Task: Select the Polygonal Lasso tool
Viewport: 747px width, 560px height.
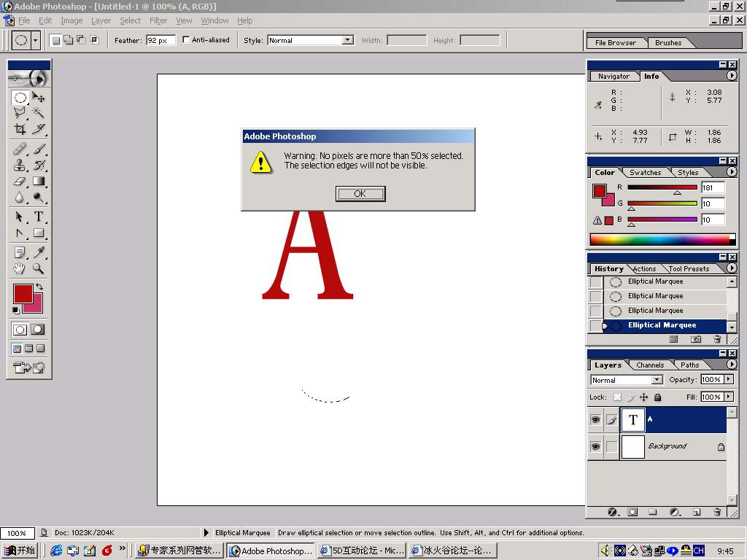Action: click(20, 113)
